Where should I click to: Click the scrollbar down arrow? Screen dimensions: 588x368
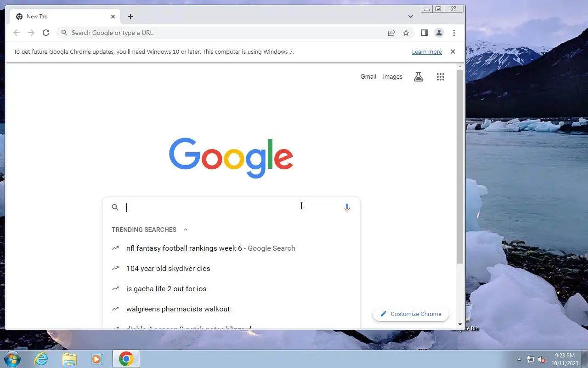tap(460, 325)
